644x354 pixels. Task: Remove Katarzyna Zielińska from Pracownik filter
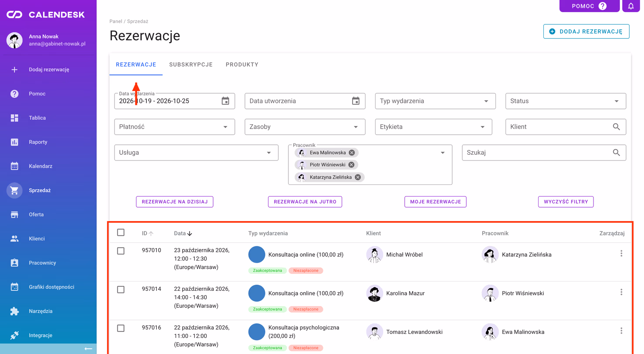[357, 177]
